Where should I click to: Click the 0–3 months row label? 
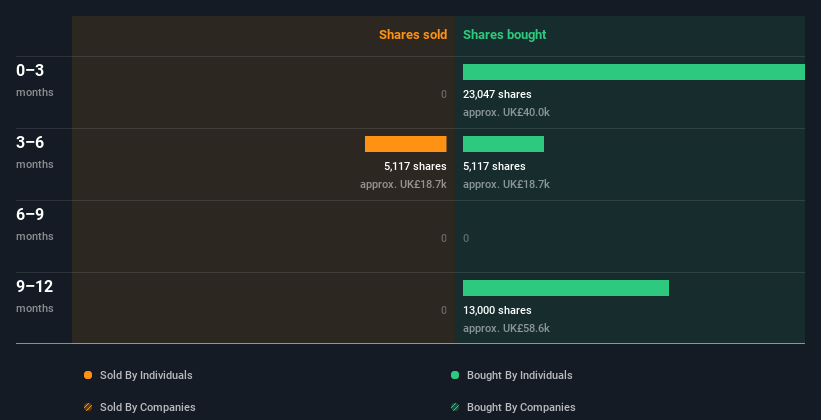35,80
